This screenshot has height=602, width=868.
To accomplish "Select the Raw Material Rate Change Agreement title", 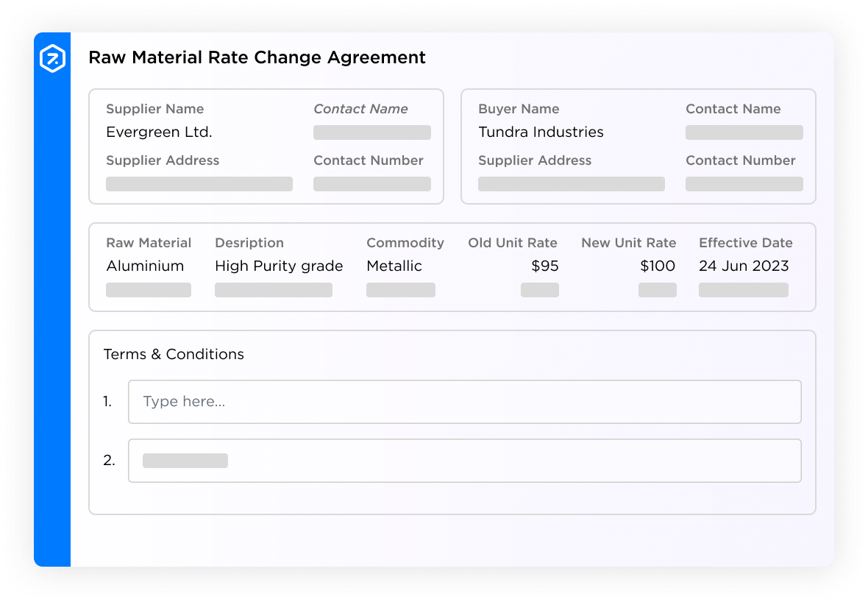I will [x=257, y=57].
